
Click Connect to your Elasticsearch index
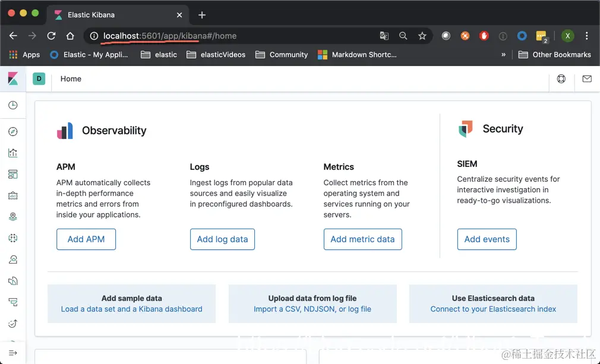pyautogui.click(x=493, y=309)
